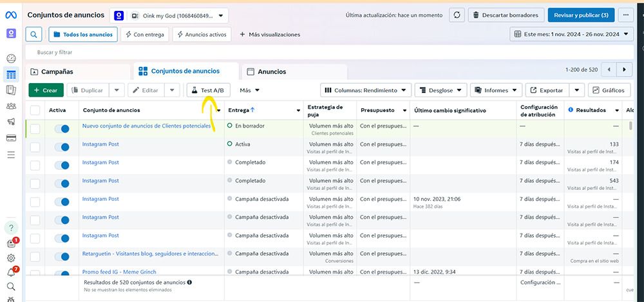Expand the arrow next to Editar
Viewport: 644px width, 302px height.
tap(172, 90)
